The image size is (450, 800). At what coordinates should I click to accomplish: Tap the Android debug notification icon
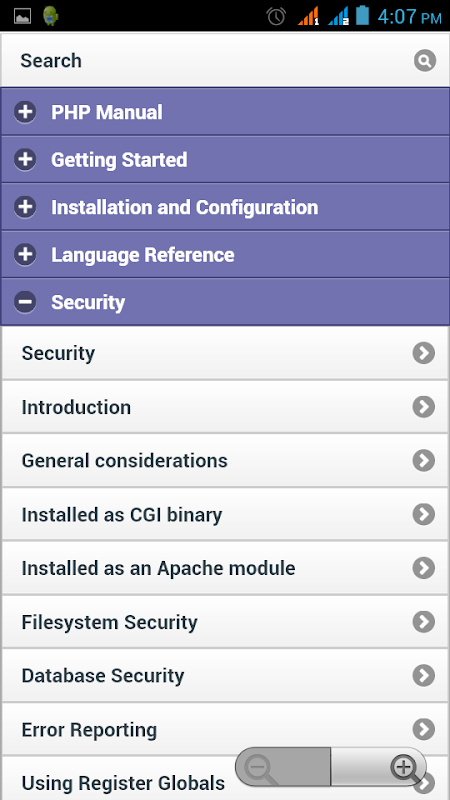(50, 16)
